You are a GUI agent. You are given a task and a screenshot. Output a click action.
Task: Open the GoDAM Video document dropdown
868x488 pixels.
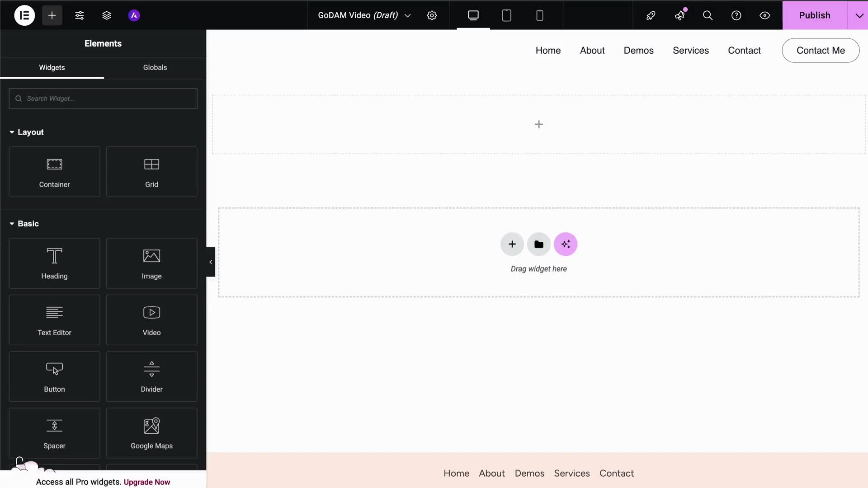click(408, 15)
